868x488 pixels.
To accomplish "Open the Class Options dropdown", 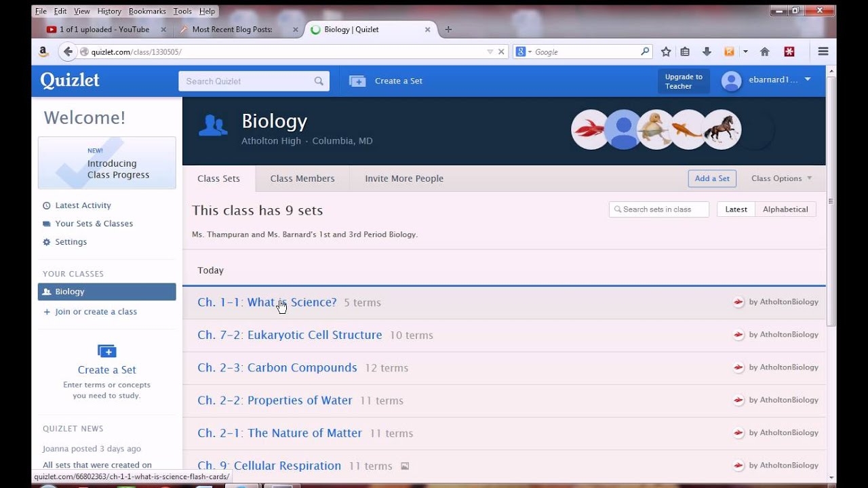I will click(x=780, y=178).
